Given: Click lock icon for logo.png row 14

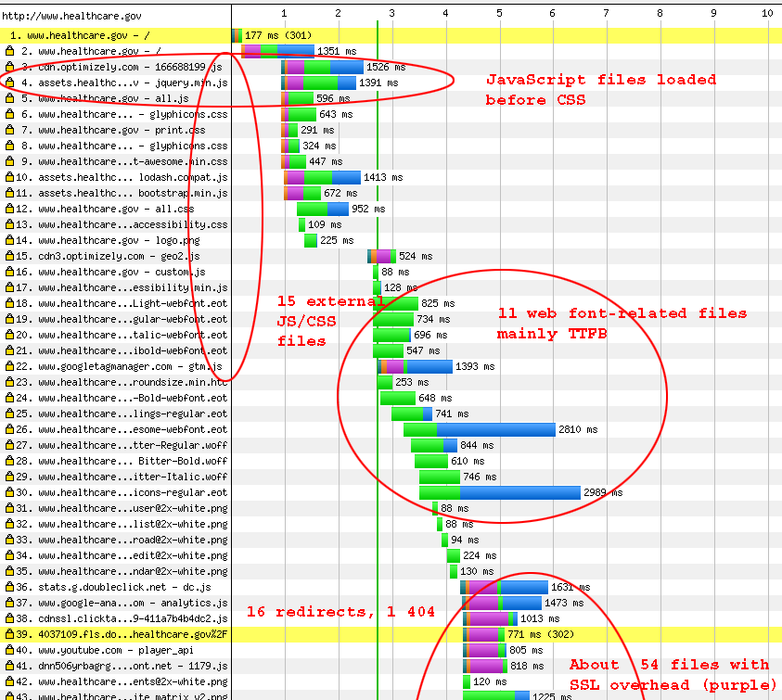Looking at the screenshot, I should coord(9,240).
